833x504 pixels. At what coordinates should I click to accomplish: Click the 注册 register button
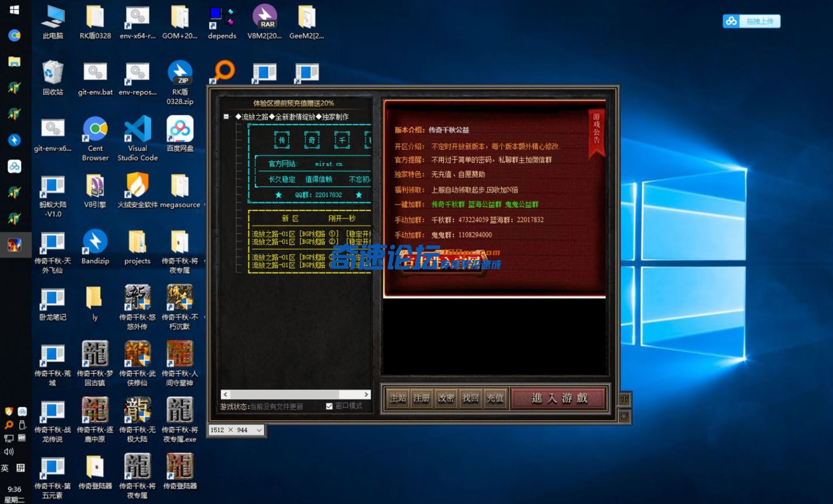421,398
